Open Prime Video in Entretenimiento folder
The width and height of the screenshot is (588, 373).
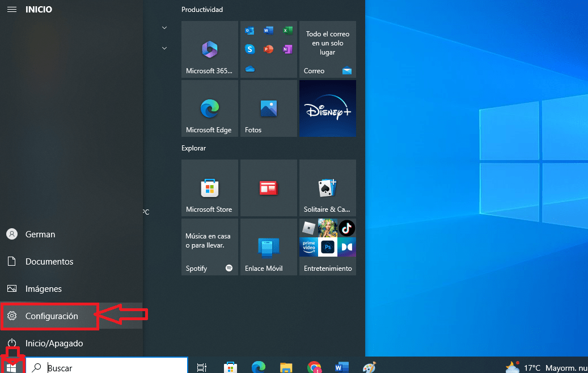(x=308, y=247)
